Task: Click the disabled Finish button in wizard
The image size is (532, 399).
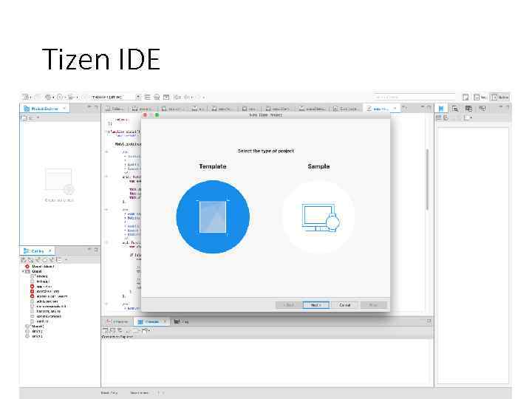Action: (x=373, y=305)
